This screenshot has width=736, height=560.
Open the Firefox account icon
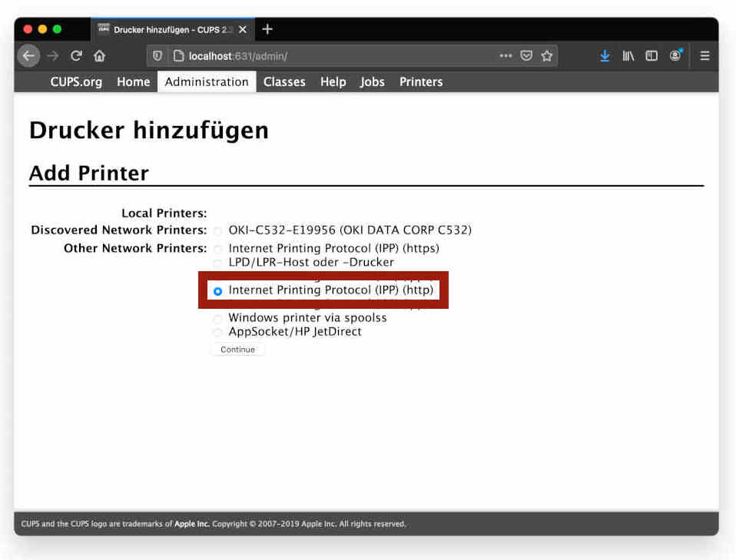click(675, 55)
